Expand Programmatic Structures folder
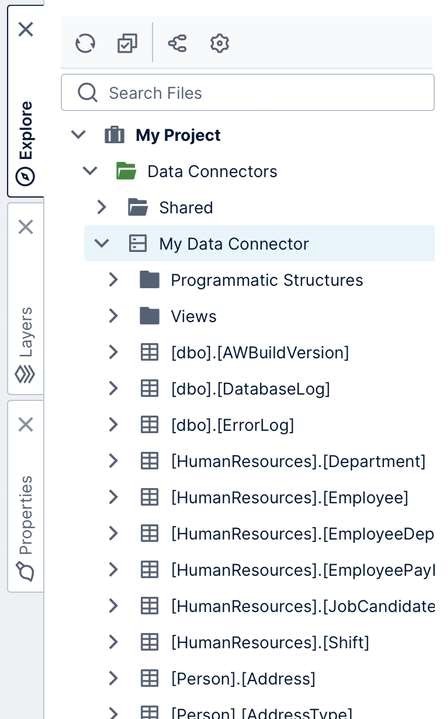The width and height of the screenshot is (448, 719). click(113, 280)
